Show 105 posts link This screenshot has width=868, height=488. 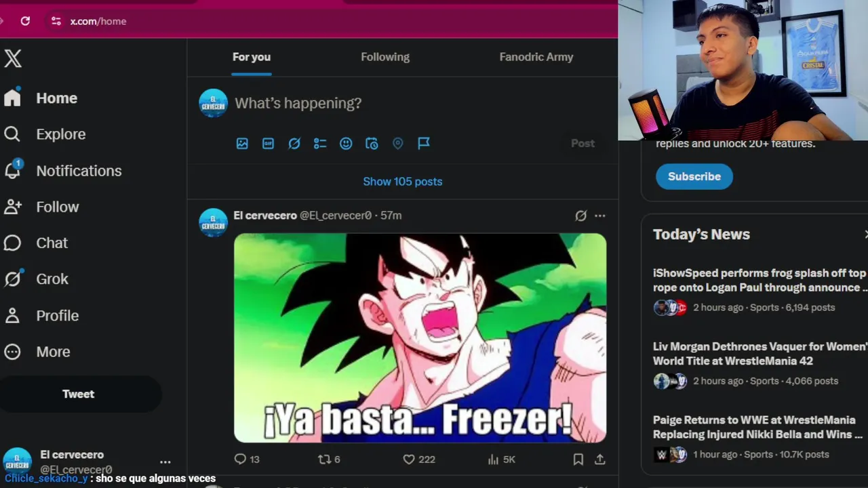tap(402, 182)
